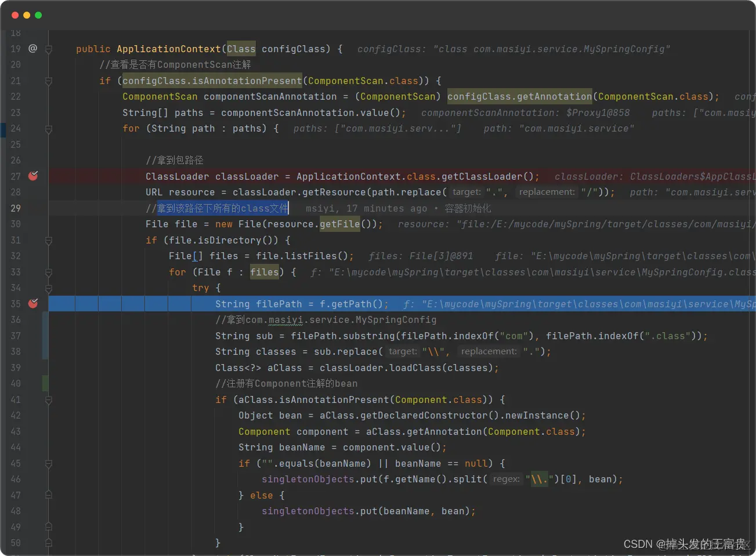Click line number 22 in the gutter
756x556 pixels.
(16, 96)
